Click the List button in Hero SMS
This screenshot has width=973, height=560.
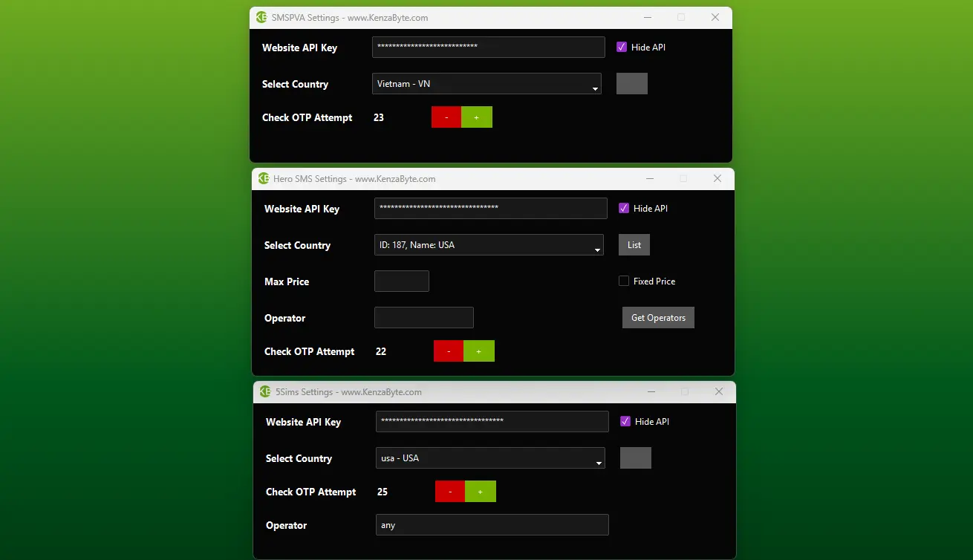pos(634,245)
